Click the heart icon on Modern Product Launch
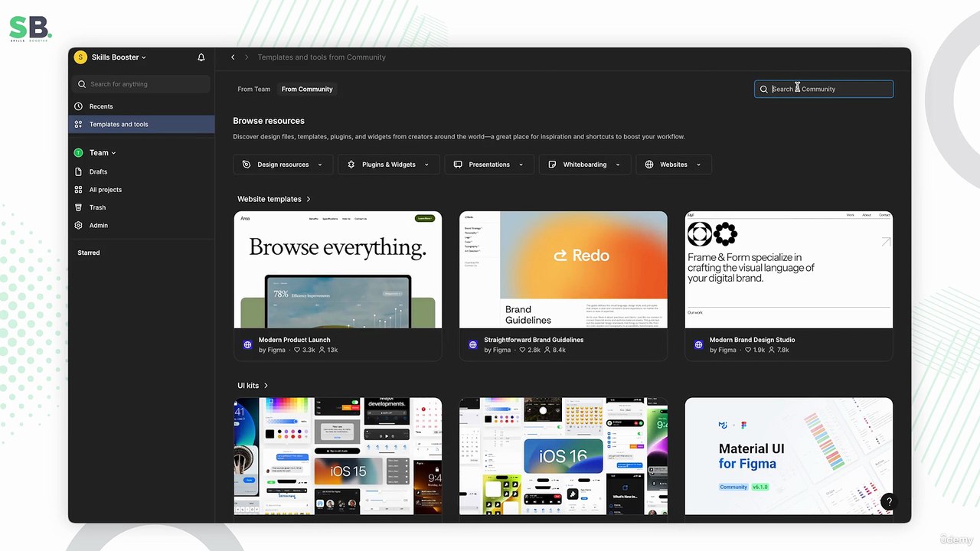This screenshot has height=551, width=980. [x=297, y=350]
